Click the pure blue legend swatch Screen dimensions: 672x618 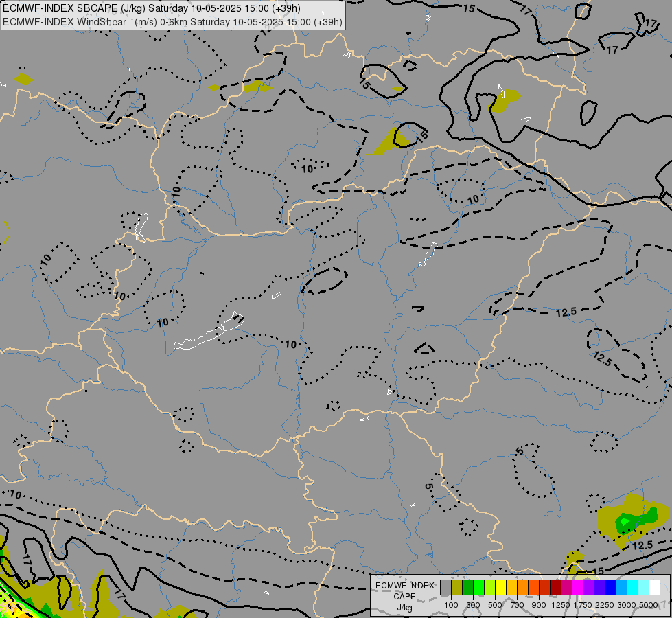click(610, 587)
